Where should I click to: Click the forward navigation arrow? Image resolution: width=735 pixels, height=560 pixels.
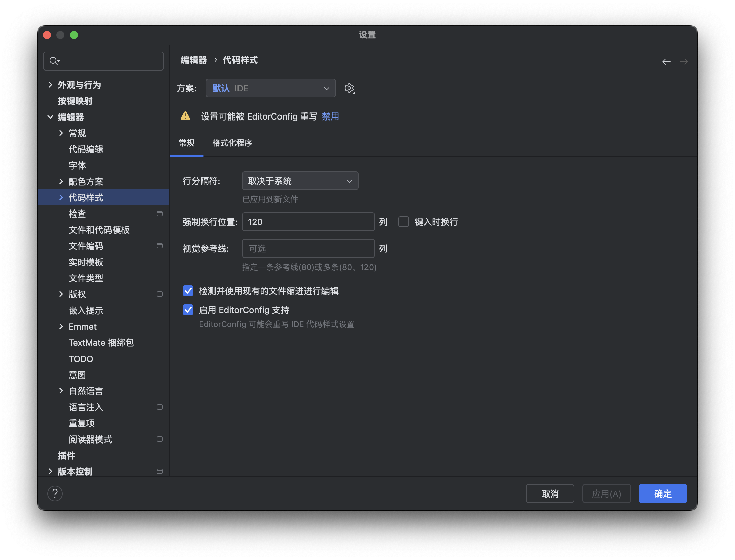(684, 62)
